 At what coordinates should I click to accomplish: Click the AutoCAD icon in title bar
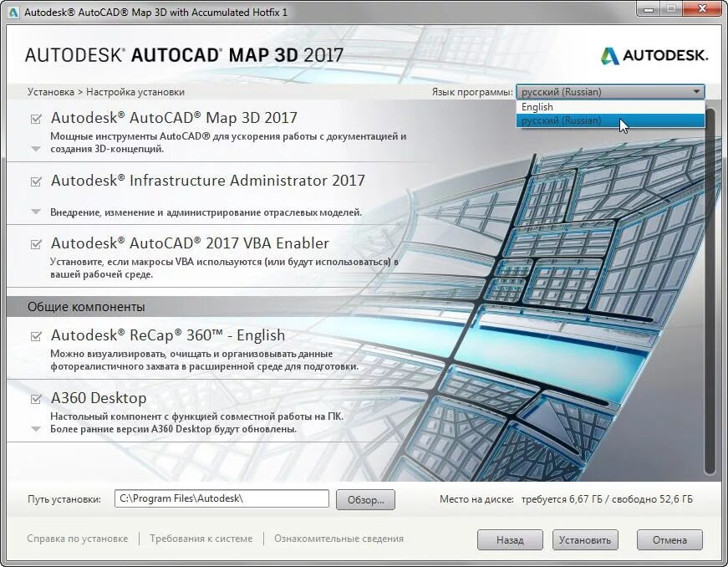pyautogui.click(x=13, y=13)
